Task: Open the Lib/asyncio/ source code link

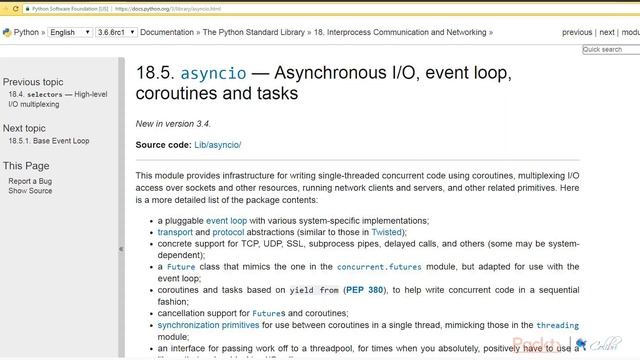Action: pos(218,145)
